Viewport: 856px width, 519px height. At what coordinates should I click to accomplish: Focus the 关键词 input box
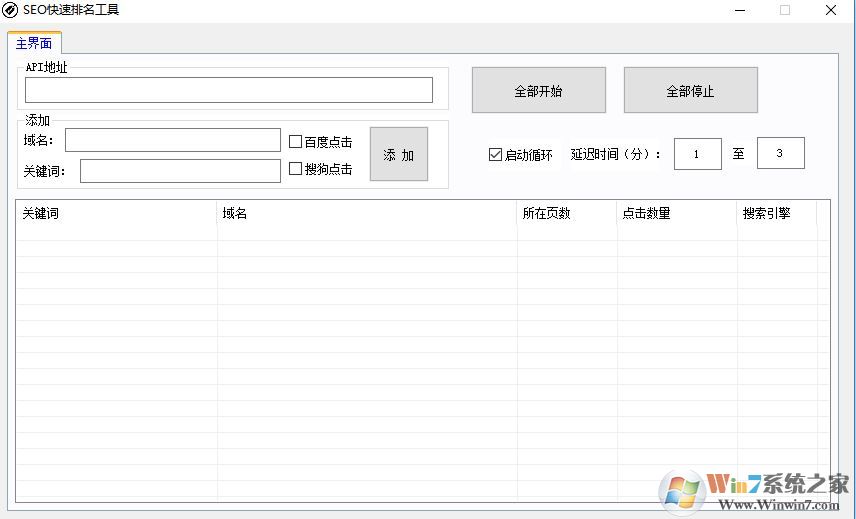click(x=180, y=171)
